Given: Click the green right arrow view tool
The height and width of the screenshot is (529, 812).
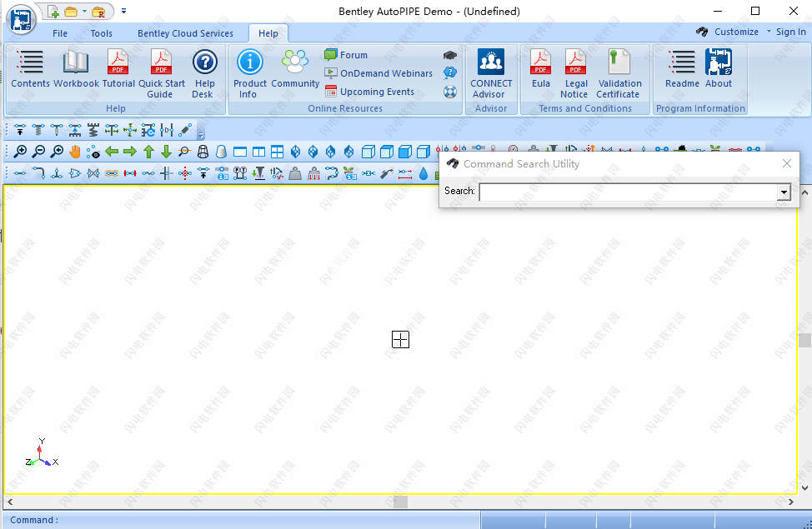Looking at the screenshot, I should pyautogui.click(x=130, y=152).
